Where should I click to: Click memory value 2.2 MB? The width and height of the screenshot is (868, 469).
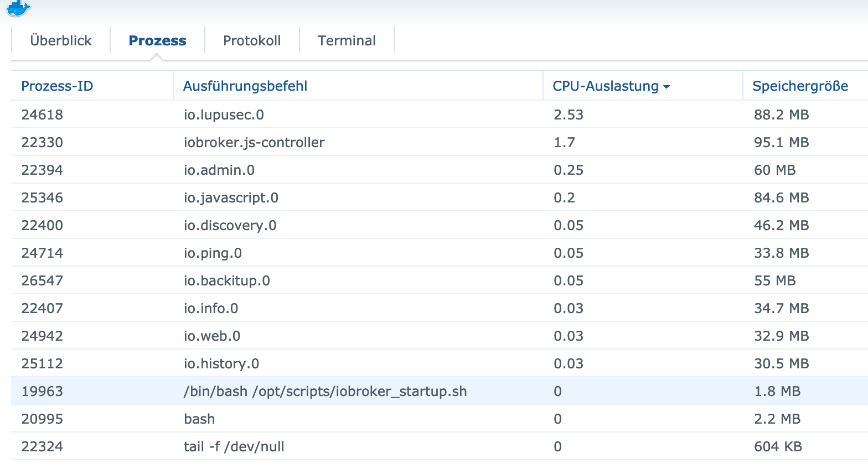(x=777, y=419)
